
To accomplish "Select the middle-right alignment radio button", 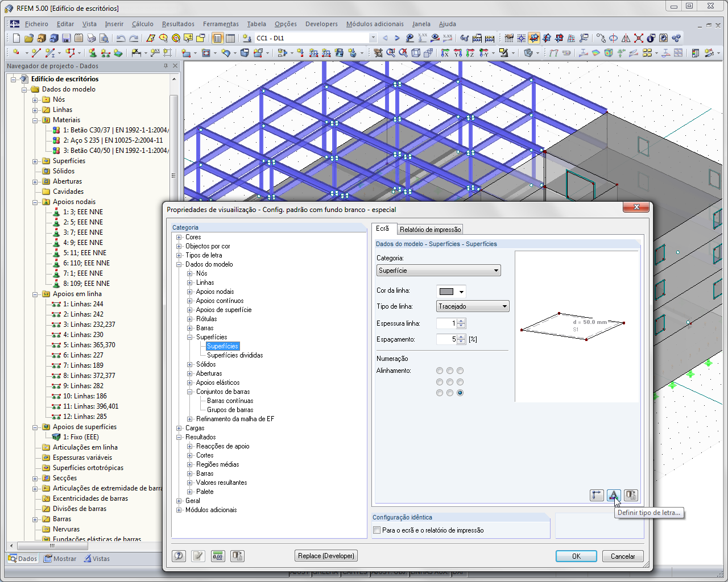I will point(460,382).
